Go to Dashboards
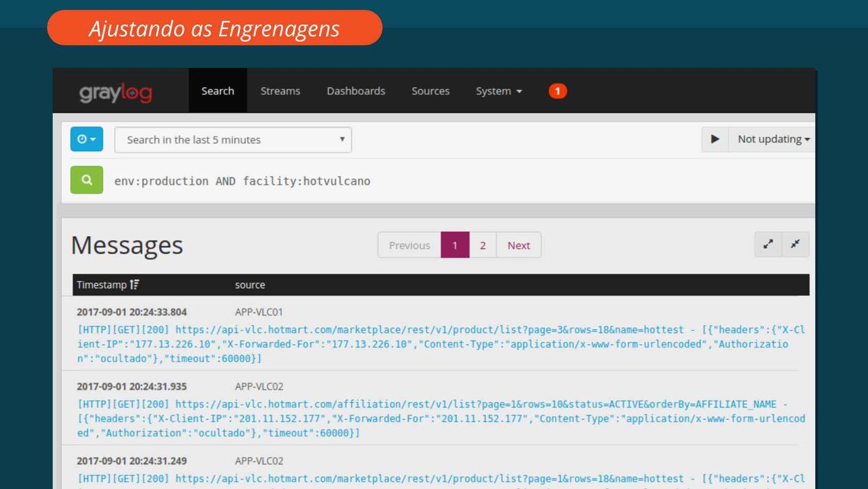This screenshot has height=489, width=868. pos(356,91)
